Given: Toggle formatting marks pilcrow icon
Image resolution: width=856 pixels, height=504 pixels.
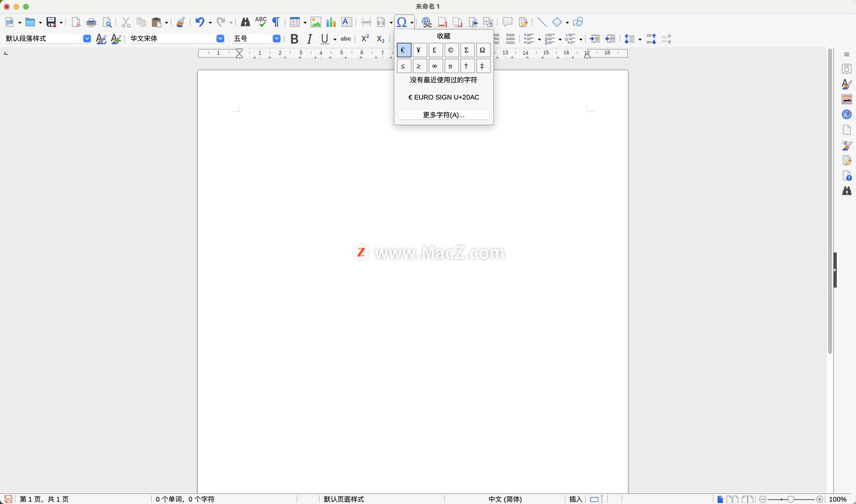Looking at the screenshot, I should [x=276, y=22].
